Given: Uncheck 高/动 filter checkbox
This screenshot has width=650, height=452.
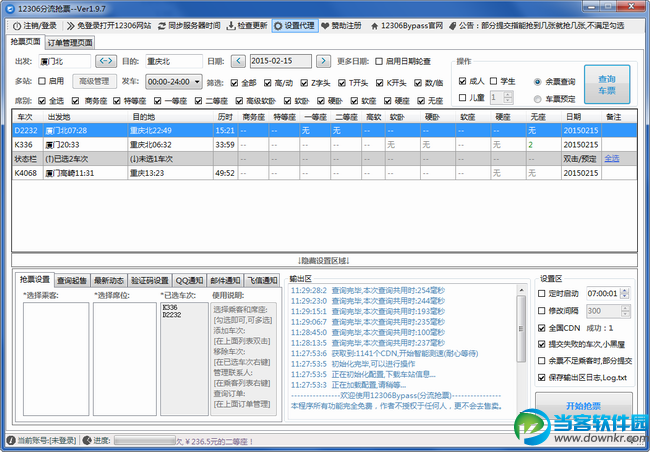Looking at the screenshot, I should tap(267, 83).
